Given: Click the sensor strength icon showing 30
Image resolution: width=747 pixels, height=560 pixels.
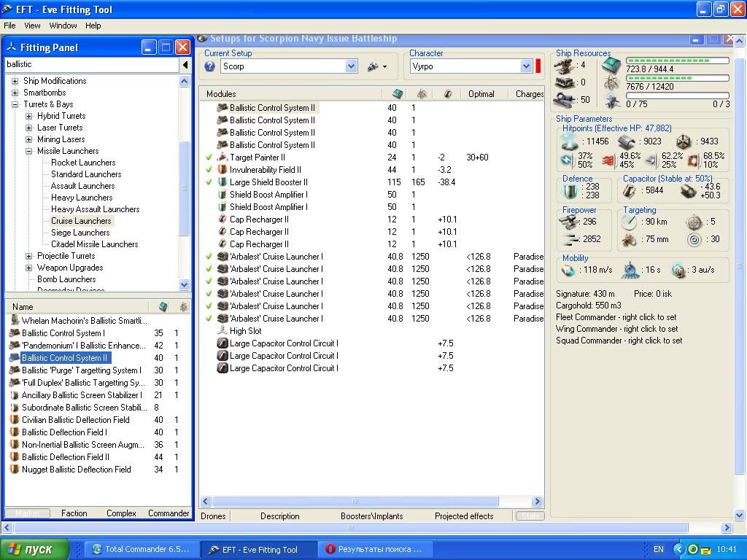Looking at the screenshot, I should click(694, 239).
